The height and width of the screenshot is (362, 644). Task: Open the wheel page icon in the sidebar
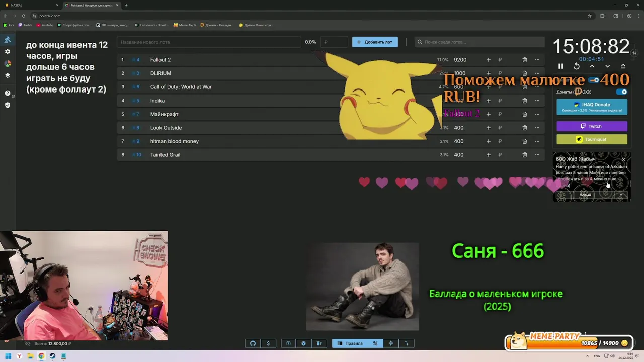(8, 64)
